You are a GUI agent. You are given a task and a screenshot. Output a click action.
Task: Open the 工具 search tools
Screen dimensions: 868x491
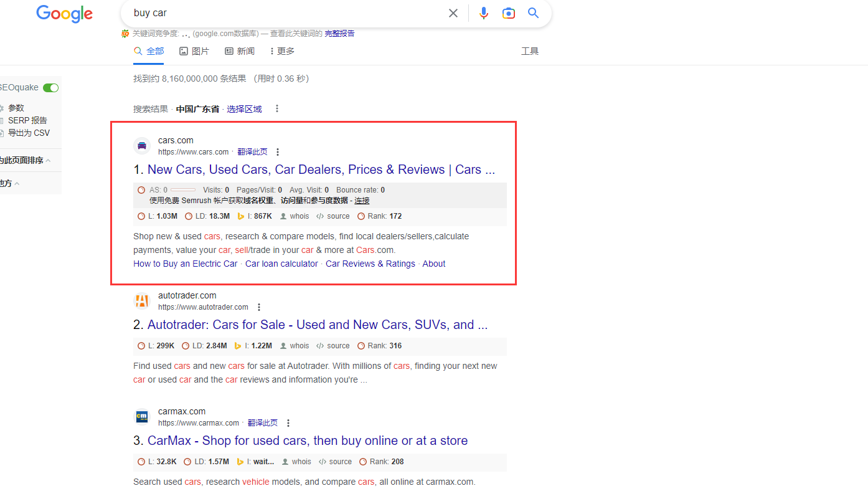tap(530, 51)
